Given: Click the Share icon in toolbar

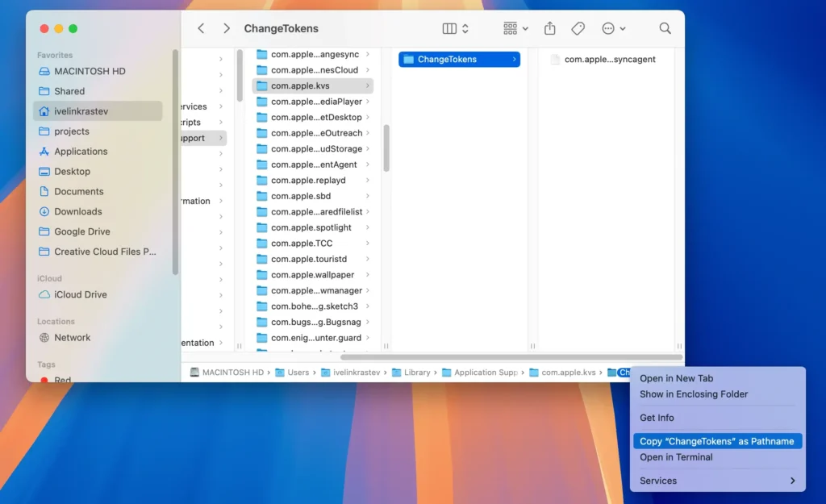Looking at the screenshot, I should 549,28.
